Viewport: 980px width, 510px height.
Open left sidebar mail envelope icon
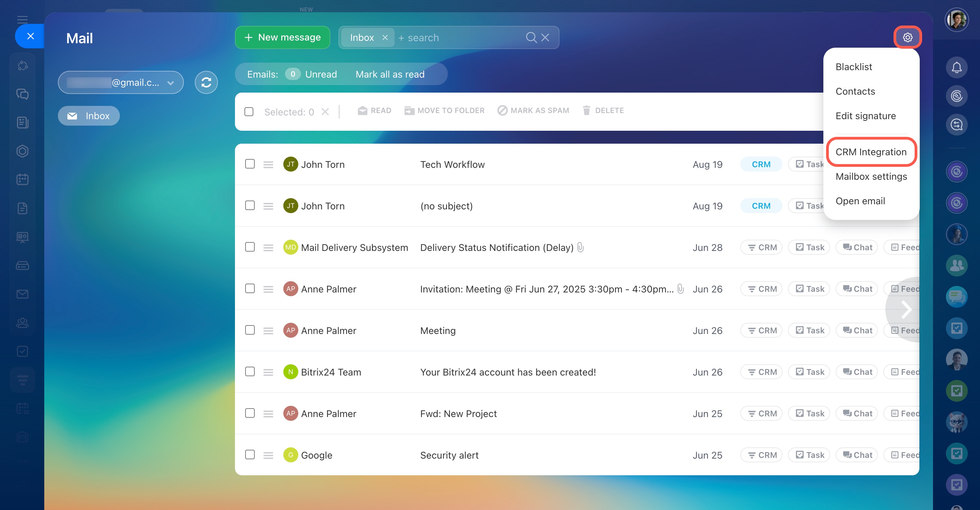click(x=22, y=294)
